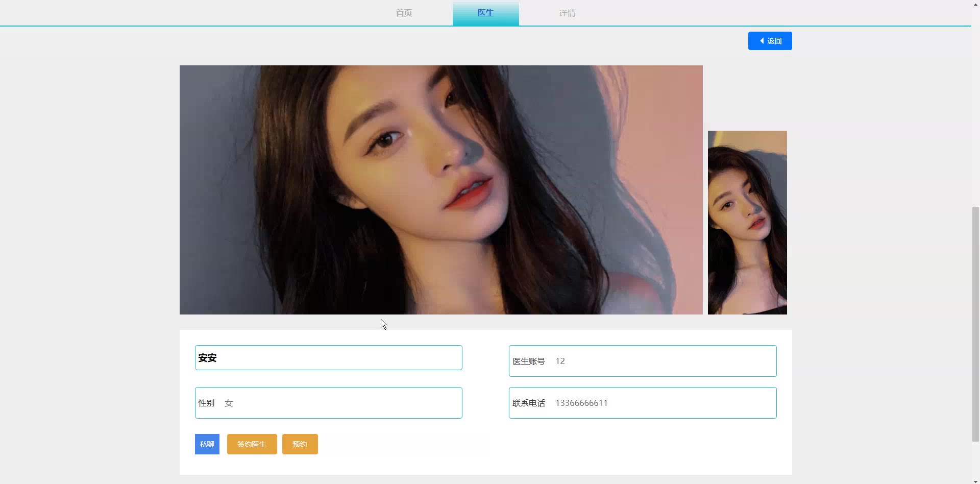Click the 返回 back button
Screen dimensions: 980x484
(x=770, y=41)
